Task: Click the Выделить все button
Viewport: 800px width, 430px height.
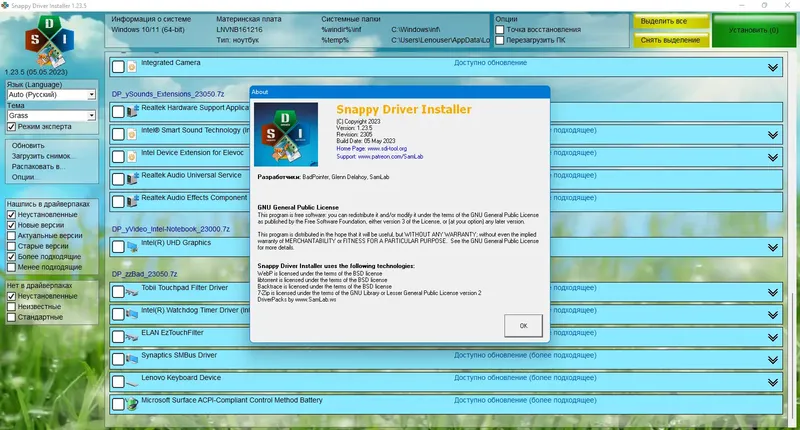Action: point(671,21)
